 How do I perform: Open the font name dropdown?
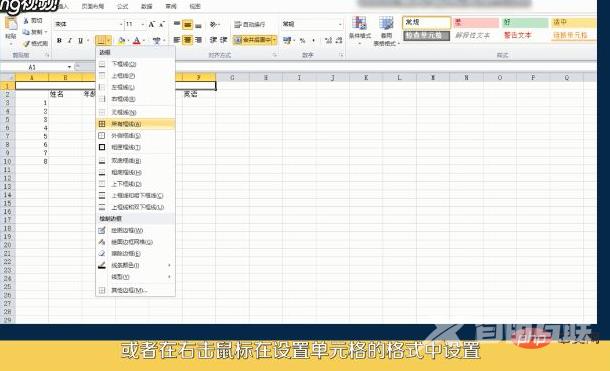click(121, 24)
